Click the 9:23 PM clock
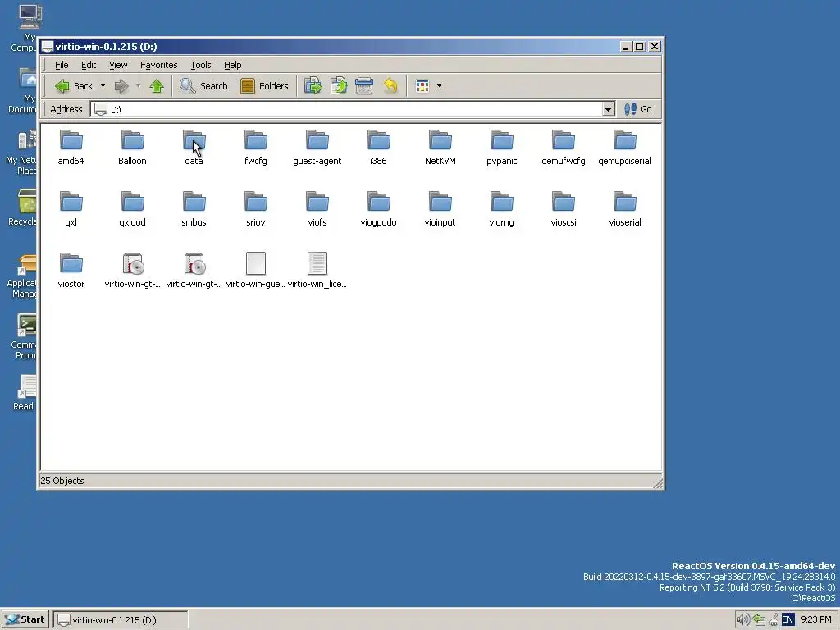The image size is (840, 630). tap(816, 620)
